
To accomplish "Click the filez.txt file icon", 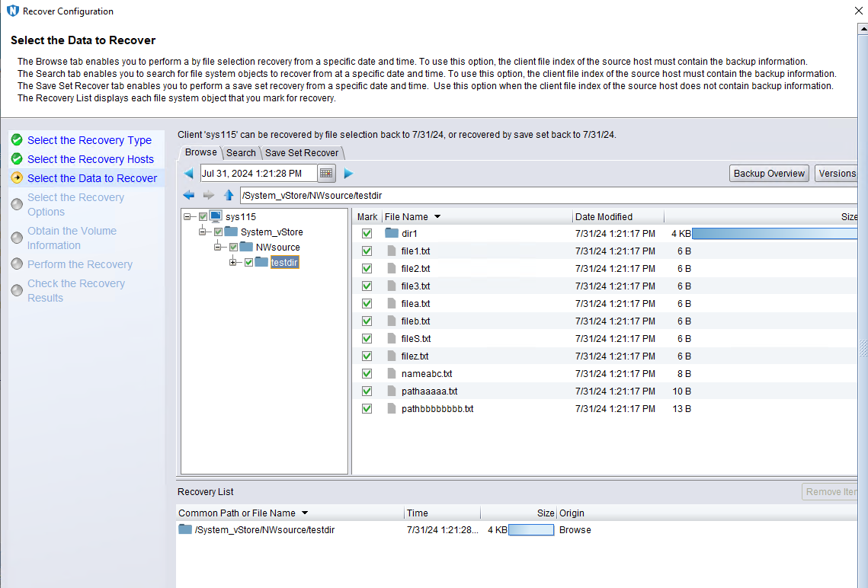I will tap(392, 356).
